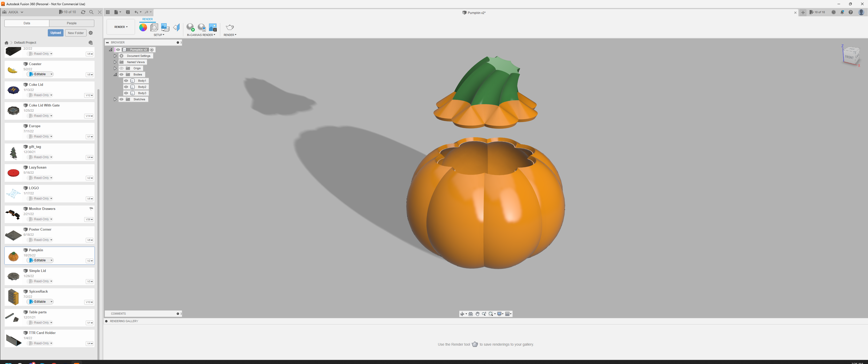Open Scene Settings tool in Setup
This screenshot has width=868, height=364.
(154, 27)
